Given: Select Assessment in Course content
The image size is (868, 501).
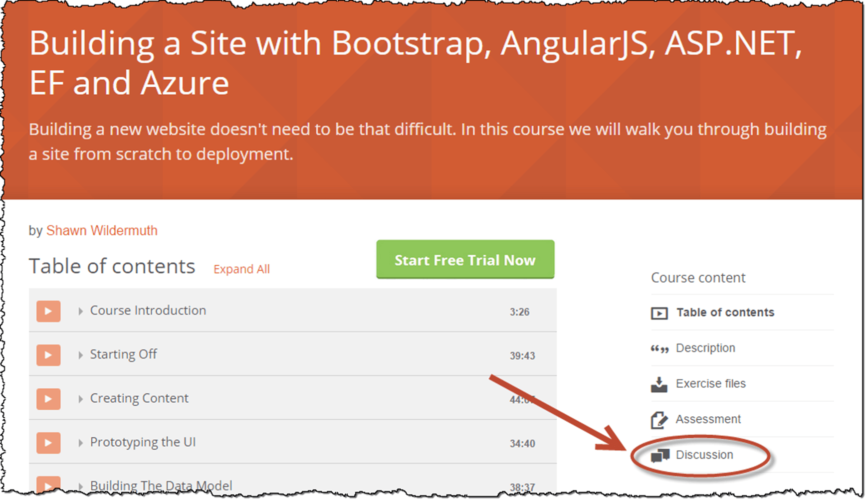Looking at the screenshot, I should (708, 419).
